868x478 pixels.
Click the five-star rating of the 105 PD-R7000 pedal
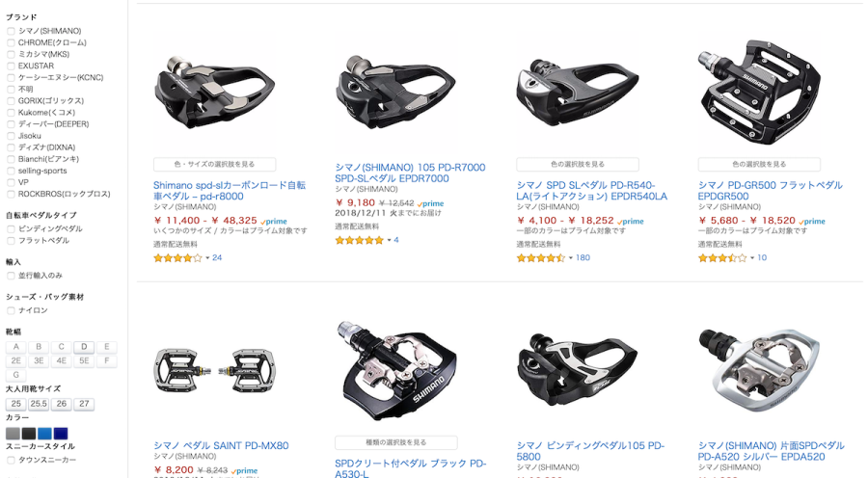pos(360,240)
